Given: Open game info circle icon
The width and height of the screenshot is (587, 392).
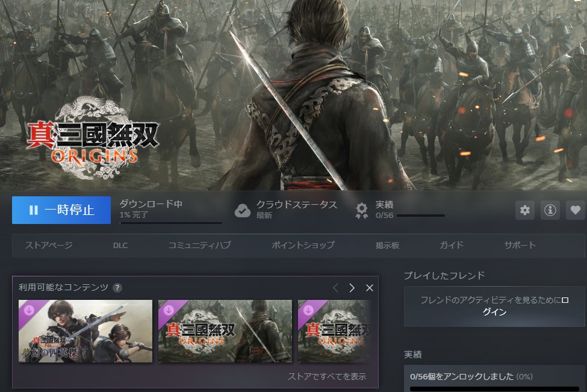Looking at the screenshot, I should pyautogui.click(x=550, y=210).
